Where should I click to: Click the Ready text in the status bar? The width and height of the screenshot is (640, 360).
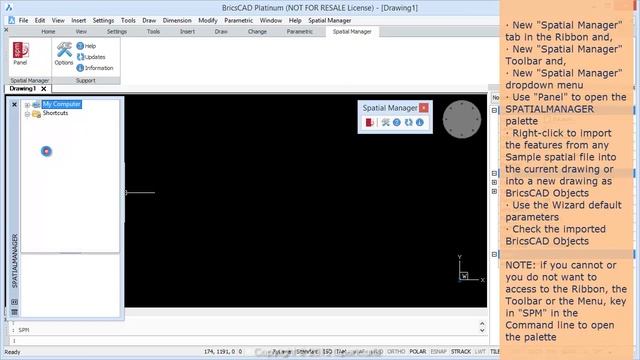(12, 352)
